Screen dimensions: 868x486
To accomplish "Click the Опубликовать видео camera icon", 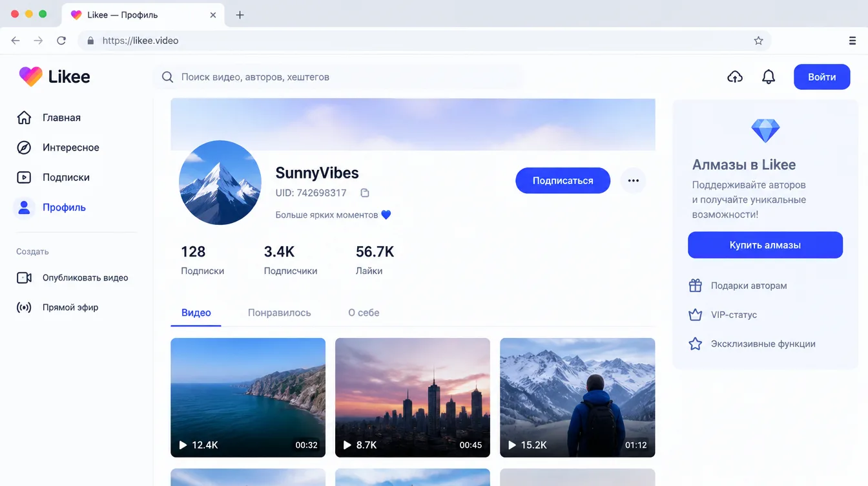I will 24,278.
